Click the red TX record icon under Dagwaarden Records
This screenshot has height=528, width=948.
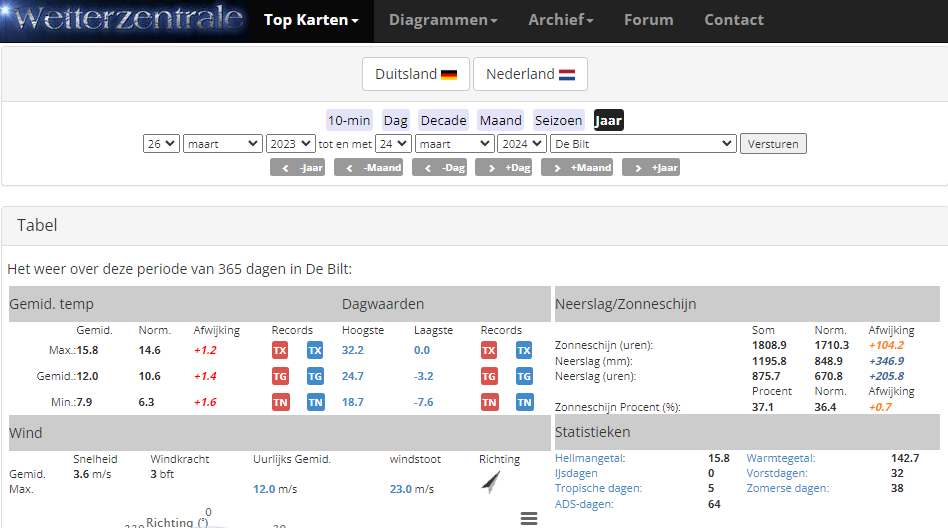pos(489,350)
